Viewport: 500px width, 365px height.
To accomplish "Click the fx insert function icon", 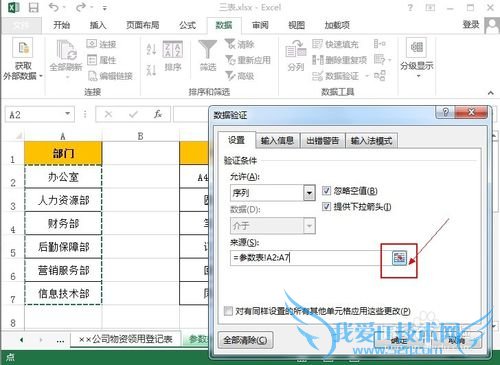I will coord(158,115).
